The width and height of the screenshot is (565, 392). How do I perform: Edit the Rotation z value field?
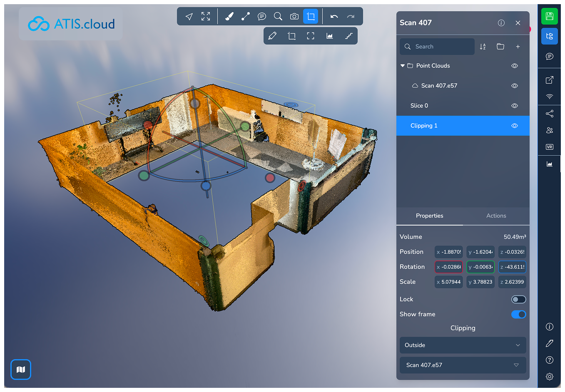512,267
